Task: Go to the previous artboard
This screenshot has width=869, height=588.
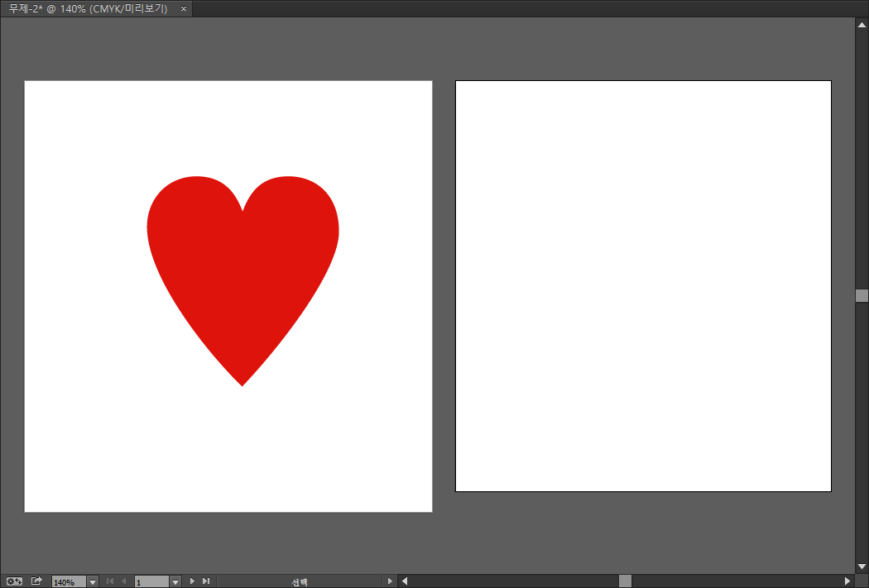Action: pos(124,581)
